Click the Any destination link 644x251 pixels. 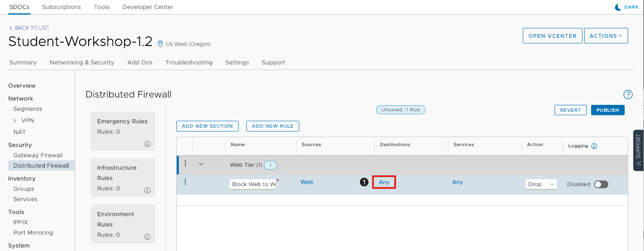[x=384, y=182]
